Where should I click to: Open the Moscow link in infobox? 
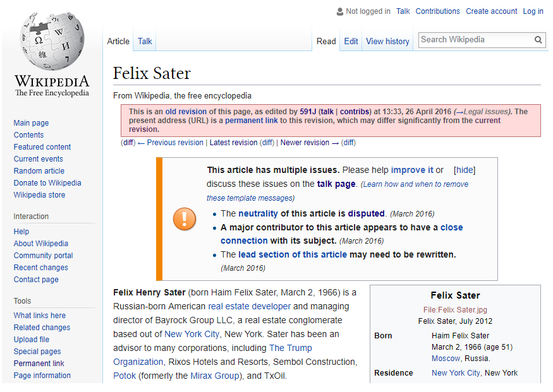click(x=446, y=359)
